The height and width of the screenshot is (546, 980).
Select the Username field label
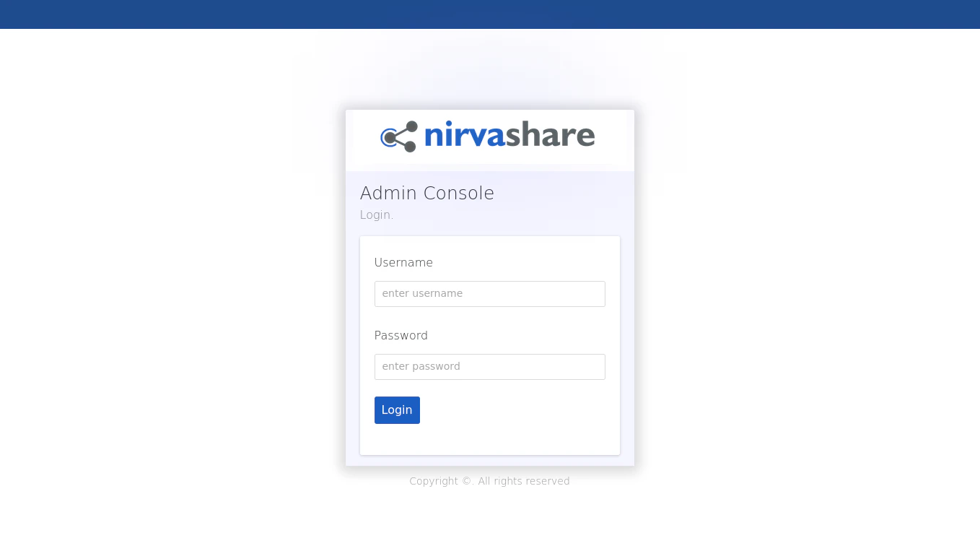pyautogui.click(x=403, y=262)
